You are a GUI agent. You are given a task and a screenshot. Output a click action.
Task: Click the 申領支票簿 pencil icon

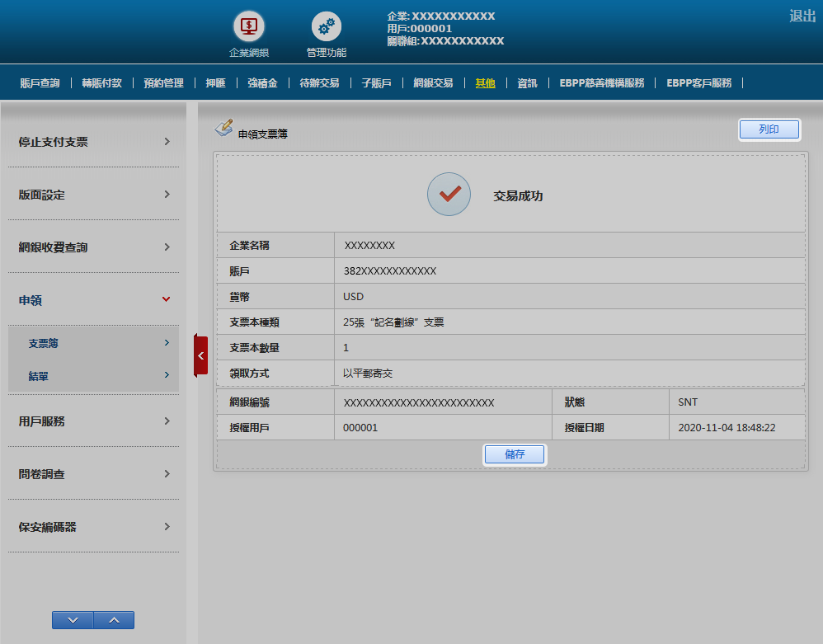click(x=223, y=129)
